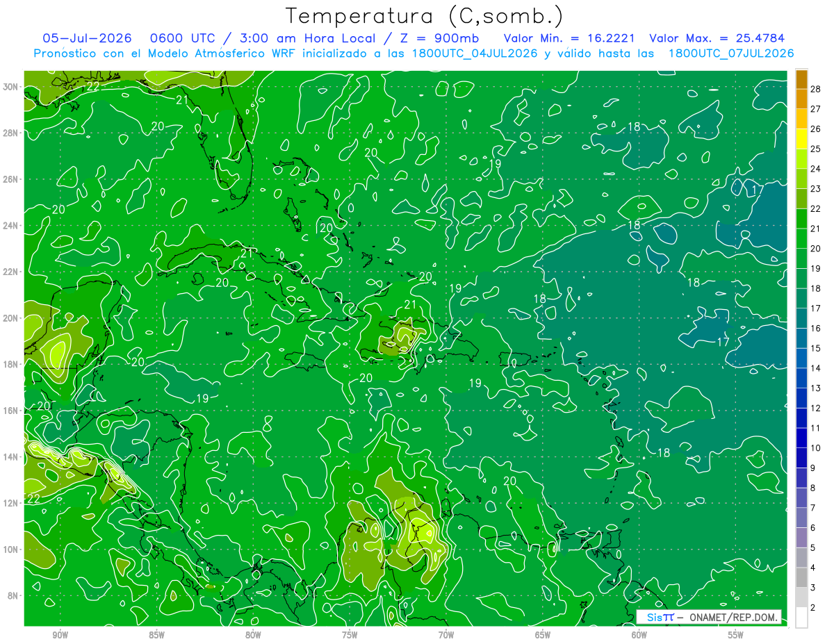The height and width of the screenshot is (644, 834).
Task: Click the colorbar label 5
Action: click(813, 547)
